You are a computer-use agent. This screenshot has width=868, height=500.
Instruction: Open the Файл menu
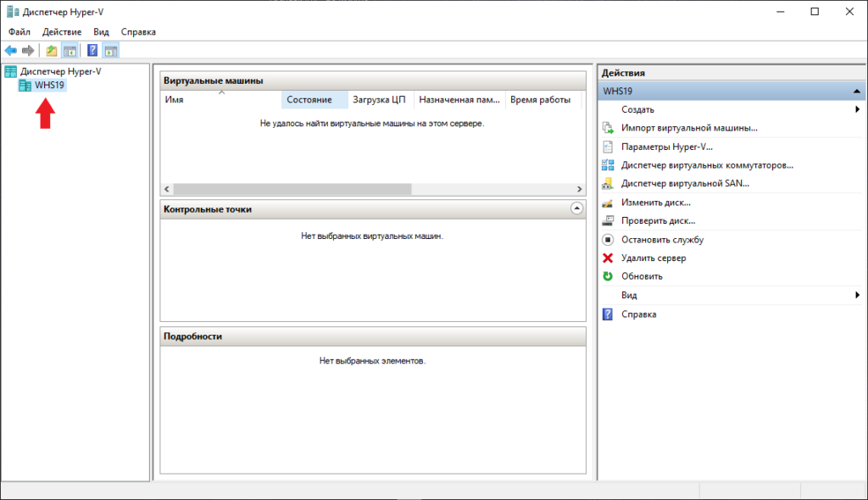pos(19,32)
